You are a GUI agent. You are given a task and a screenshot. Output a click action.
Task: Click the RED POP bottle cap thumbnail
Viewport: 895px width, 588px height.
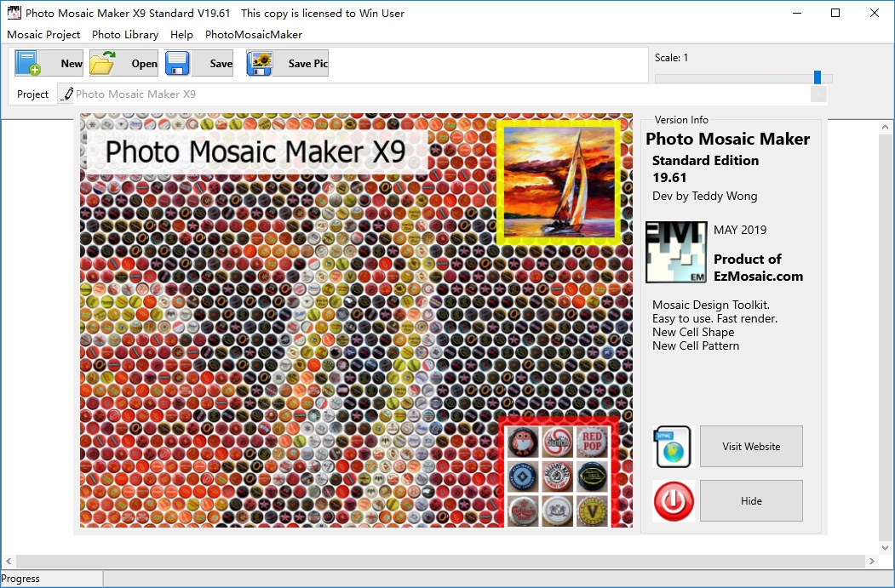[592, 442]
